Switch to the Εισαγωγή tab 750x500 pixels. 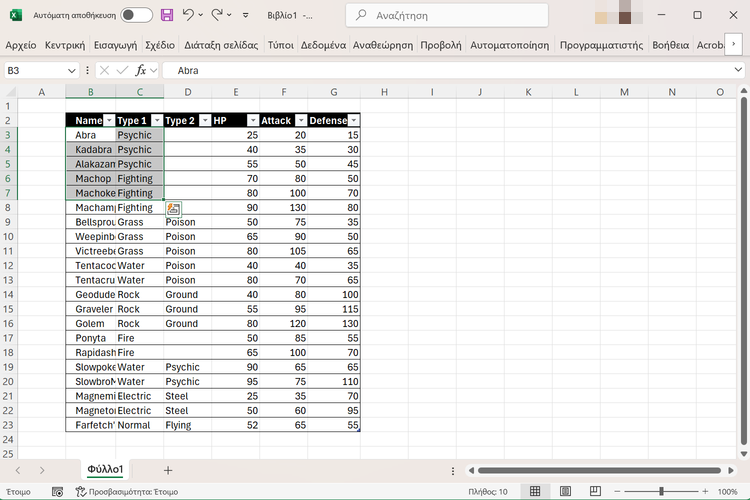(115, 45)
